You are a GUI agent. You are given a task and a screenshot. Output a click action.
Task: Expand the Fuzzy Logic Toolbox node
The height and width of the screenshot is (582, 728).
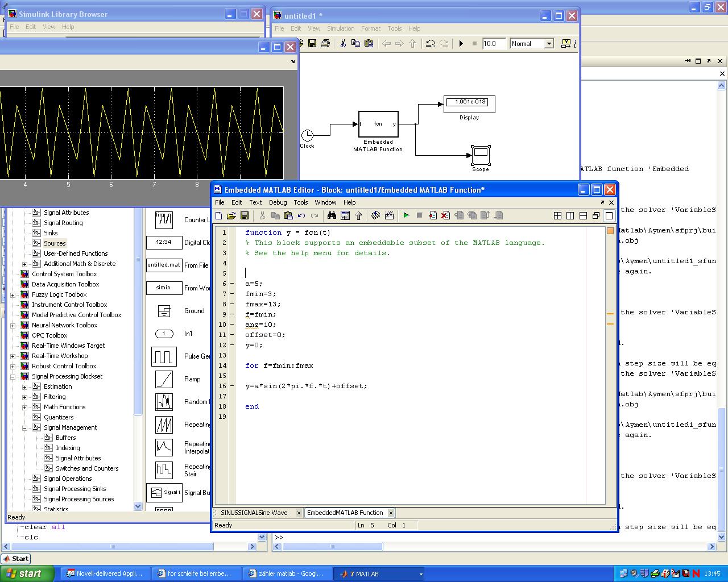point(13,294)
